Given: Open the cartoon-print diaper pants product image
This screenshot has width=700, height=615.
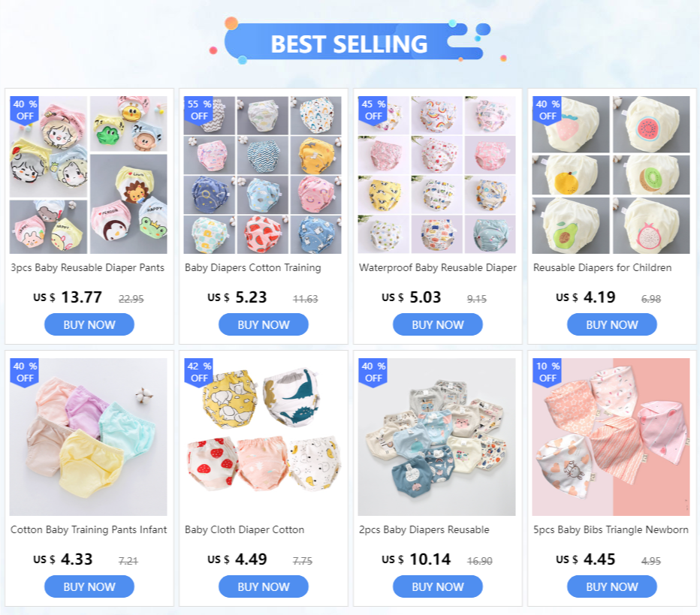Looking at the screenshot, I should (x=89, y=175).
